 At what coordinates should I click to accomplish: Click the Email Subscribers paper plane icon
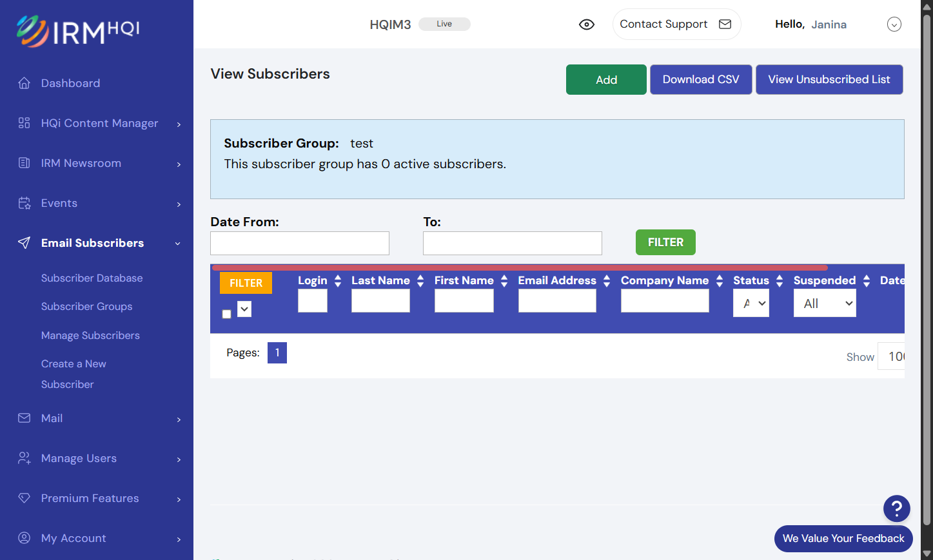point(25,243)
